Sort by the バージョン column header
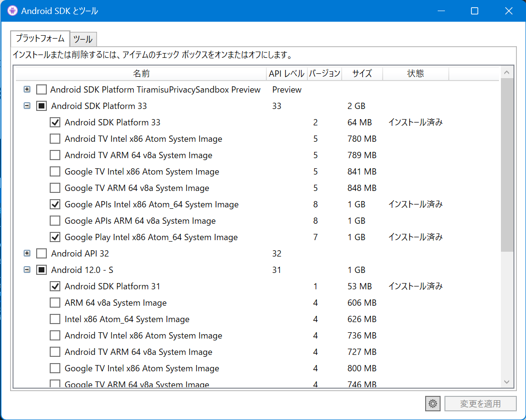The height and width of the screenshot is (420, 526). point(324,73)
